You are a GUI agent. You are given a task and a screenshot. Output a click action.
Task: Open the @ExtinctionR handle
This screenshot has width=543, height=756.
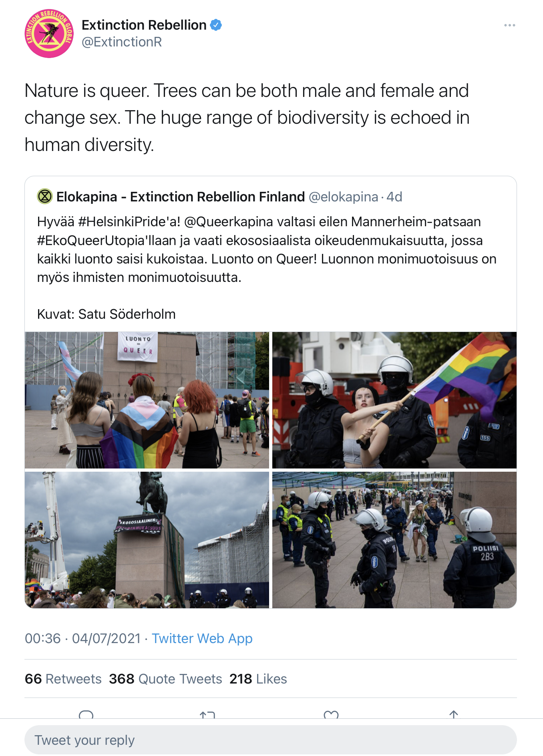[x=122, y=42]
